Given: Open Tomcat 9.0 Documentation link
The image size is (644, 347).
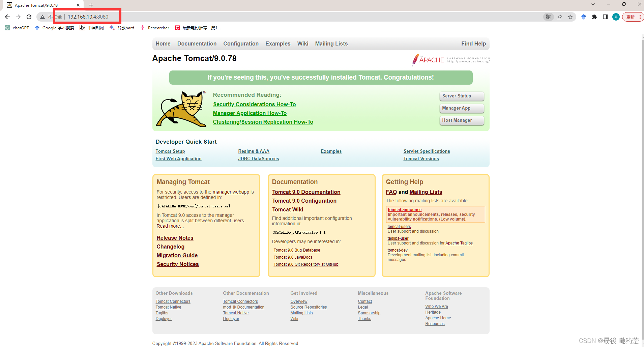Looking at the screenshot, I should pos(306,192).
